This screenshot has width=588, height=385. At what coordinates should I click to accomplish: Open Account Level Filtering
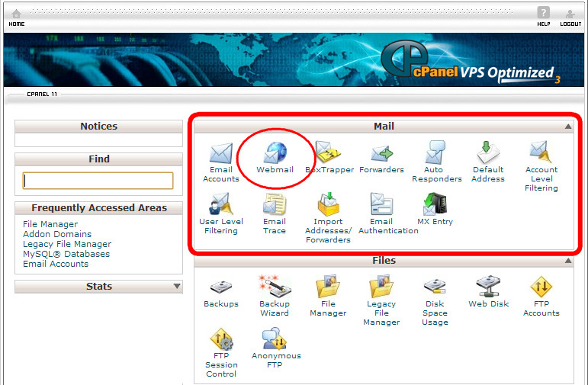pyautogui.click(x=541, y=152)
